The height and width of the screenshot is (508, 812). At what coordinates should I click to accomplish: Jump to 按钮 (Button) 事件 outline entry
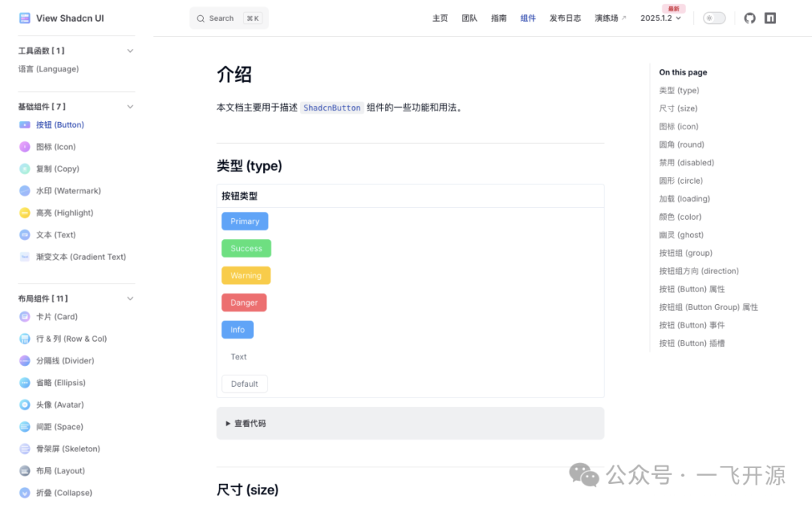pyautogui.click(x=692, y=326)
